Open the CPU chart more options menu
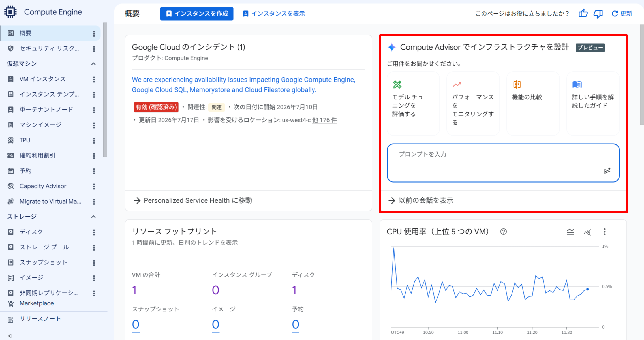644x340 pixels. click(x=604, y=232)
